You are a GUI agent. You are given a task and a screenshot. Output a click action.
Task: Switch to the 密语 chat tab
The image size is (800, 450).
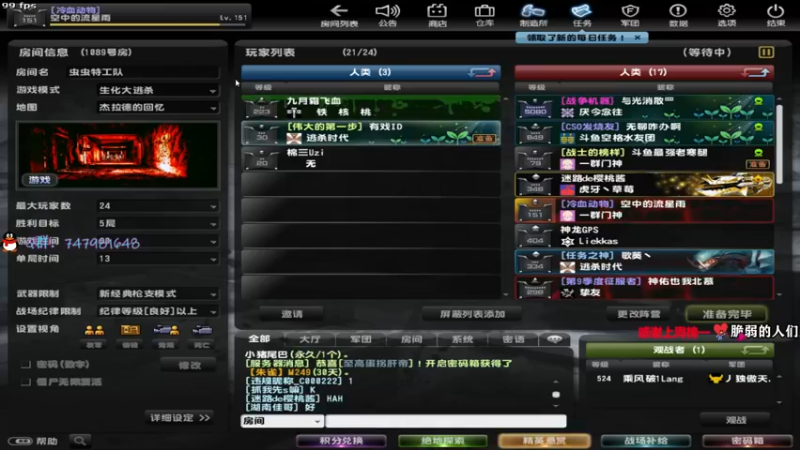coord(513,339)
